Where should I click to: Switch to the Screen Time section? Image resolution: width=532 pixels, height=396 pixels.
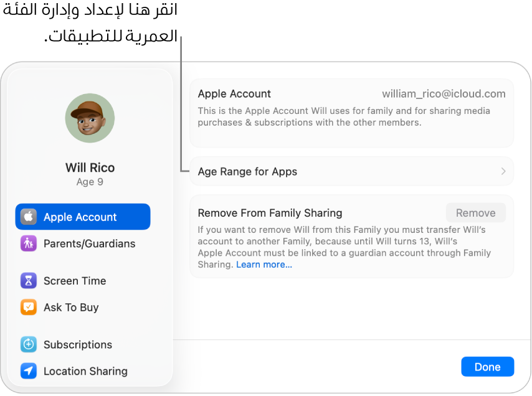[x=75, y=281]
